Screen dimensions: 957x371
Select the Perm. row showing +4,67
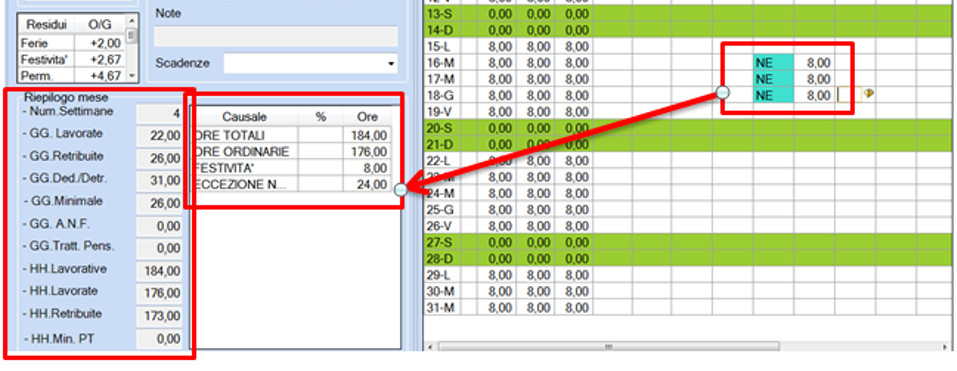[71, 76]
